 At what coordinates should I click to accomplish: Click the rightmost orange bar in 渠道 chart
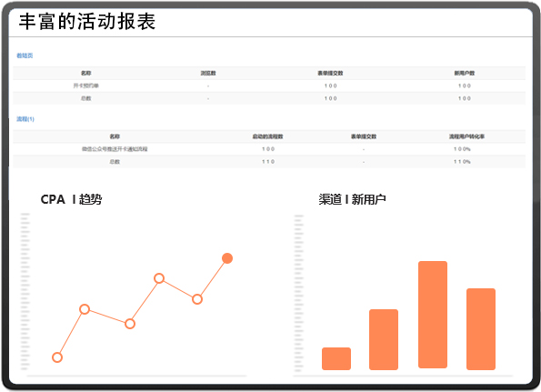coord(481,329)
